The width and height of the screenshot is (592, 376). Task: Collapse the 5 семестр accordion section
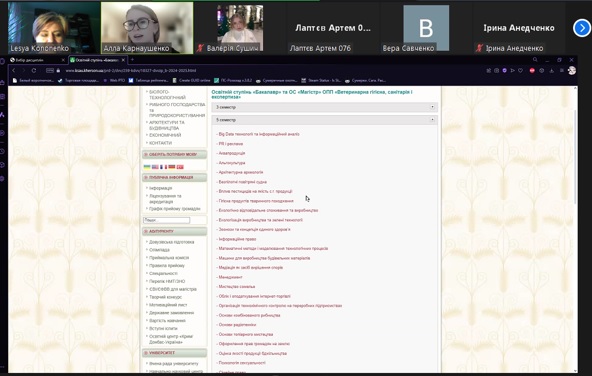[324, 120]
